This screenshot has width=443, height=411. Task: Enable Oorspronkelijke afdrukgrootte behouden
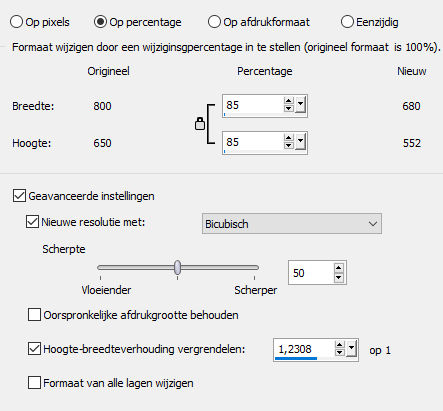[34, 315]
